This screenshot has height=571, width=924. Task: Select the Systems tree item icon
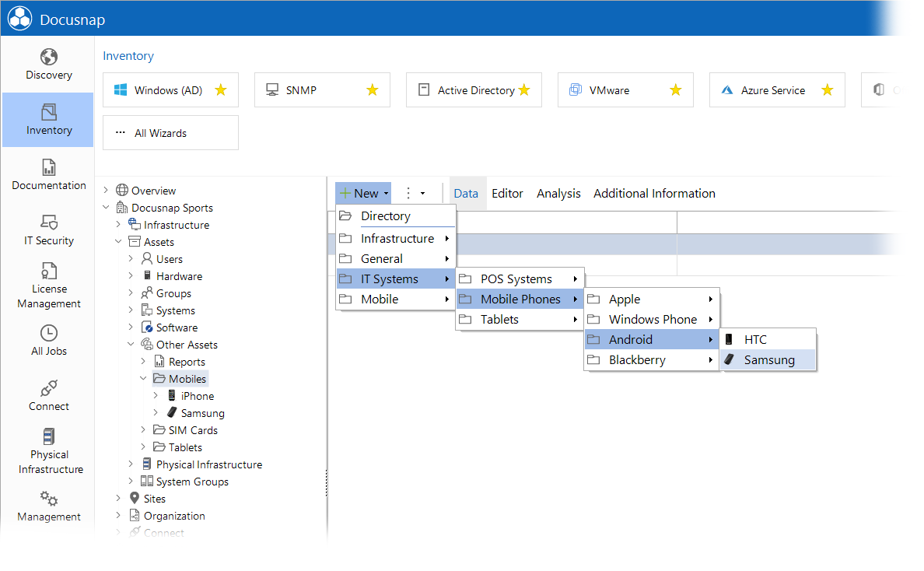[147, 310]
